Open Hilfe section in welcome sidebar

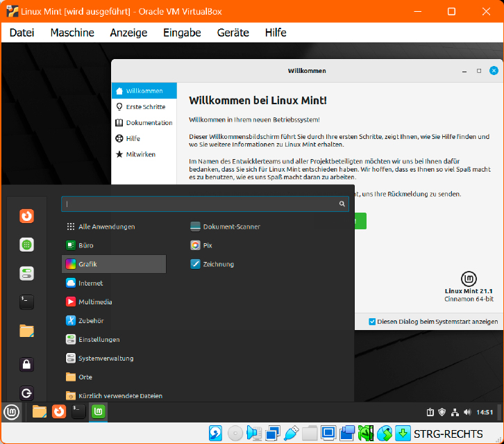coord(144,138)
